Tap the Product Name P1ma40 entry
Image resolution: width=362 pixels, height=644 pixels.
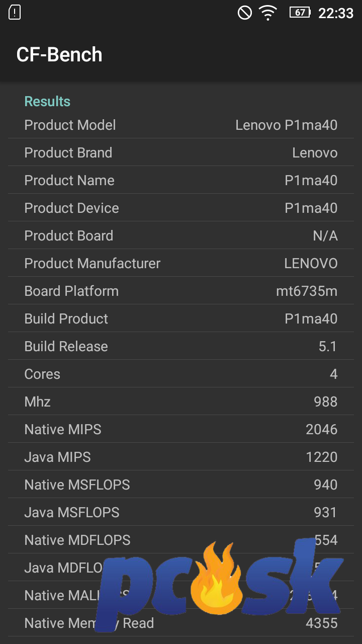[181, 180]
